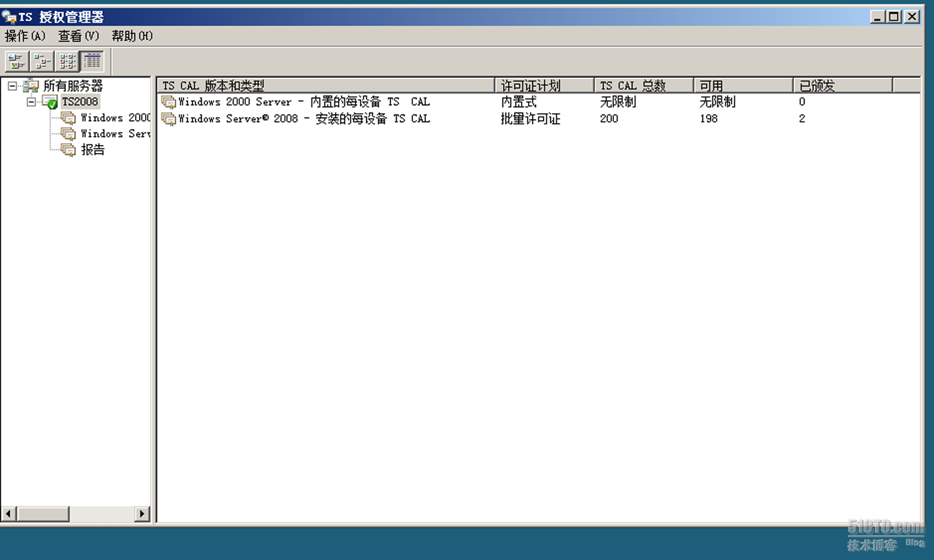The image size is (934, 560).
Task: Click the large icons view toolbar button
Action: pyautogui.click(x=17, y=61)
